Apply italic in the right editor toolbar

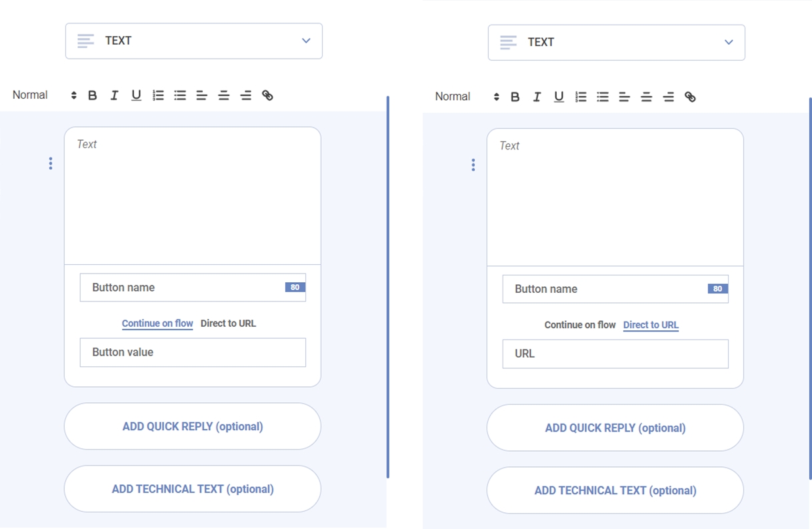tap(537, 97)
